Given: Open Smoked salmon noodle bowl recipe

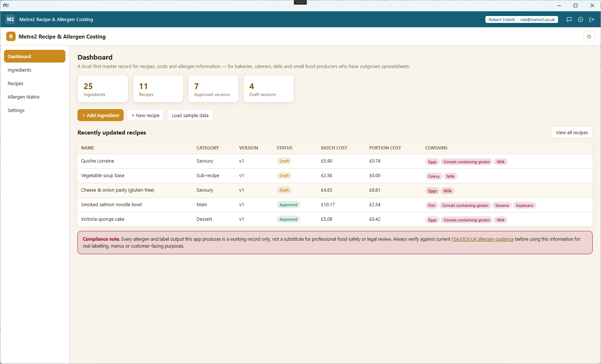Looking at the screenshot, I should click(x=335, y=205).
